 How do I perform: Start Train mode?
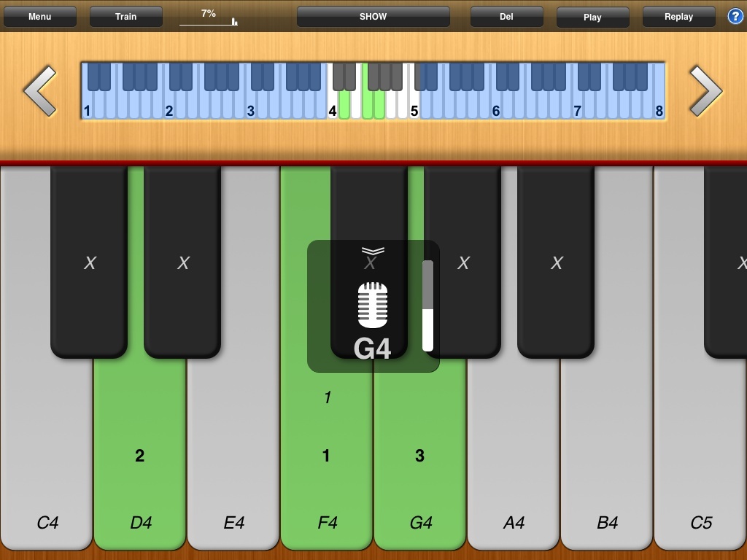[125, 17]
